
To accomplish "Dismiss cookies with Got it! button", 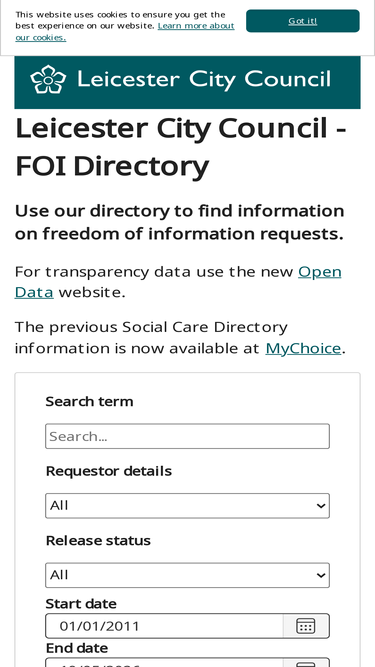I will [x=303, y=21].
